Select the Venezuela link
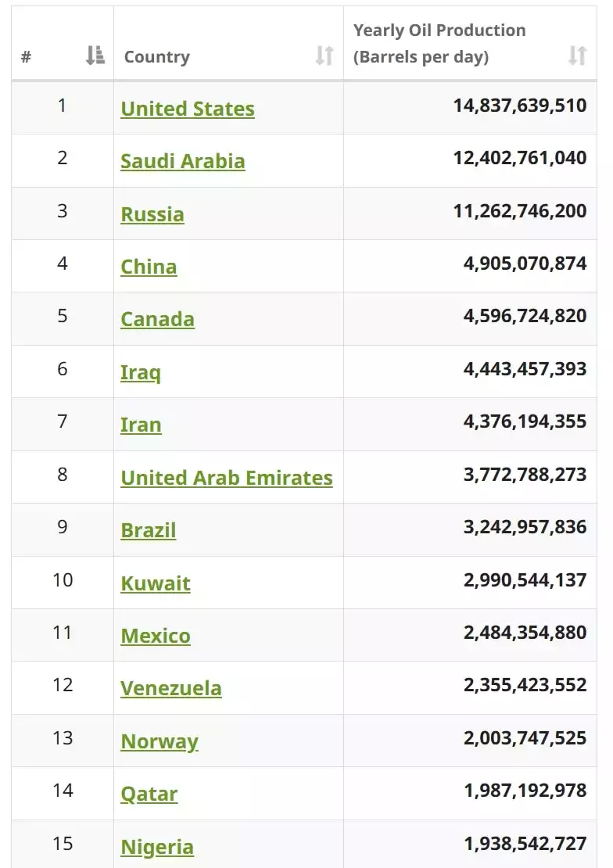Screen dimensions: 613x868 click(x=170, y=688)
